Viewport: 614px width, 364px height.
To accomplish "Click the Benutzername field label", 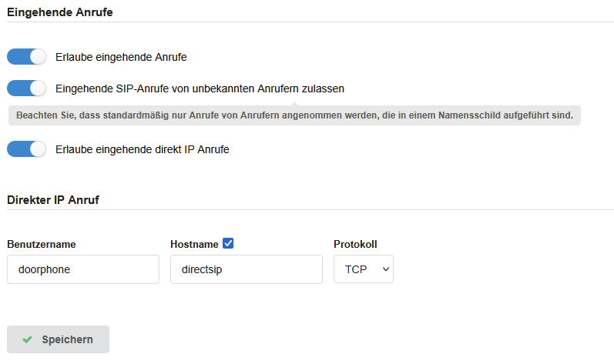I will point(42,245).
